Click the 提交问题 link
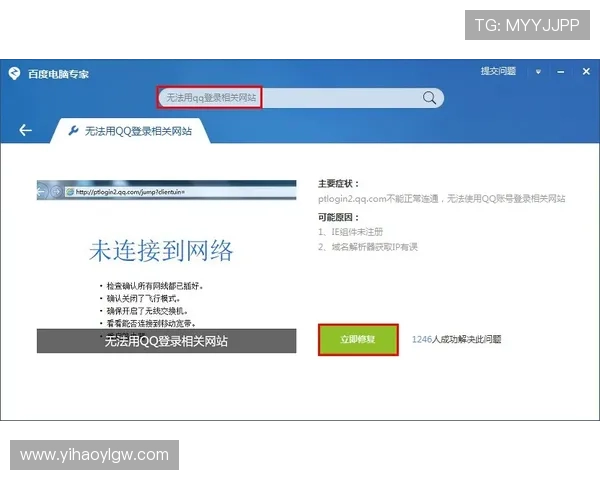This screenshot has width=600, height=480. pyautogui.click(x=498, y=71)
